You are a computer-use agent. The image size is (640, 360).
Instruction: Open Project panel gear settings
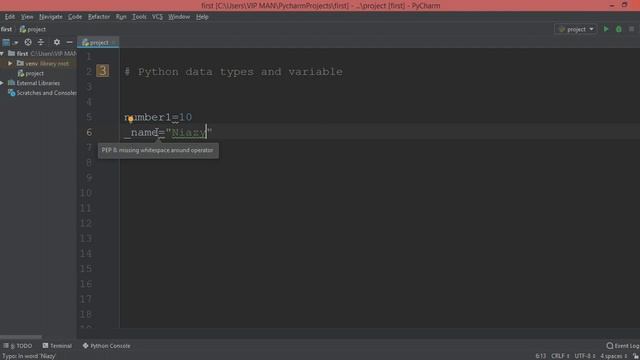57,42
